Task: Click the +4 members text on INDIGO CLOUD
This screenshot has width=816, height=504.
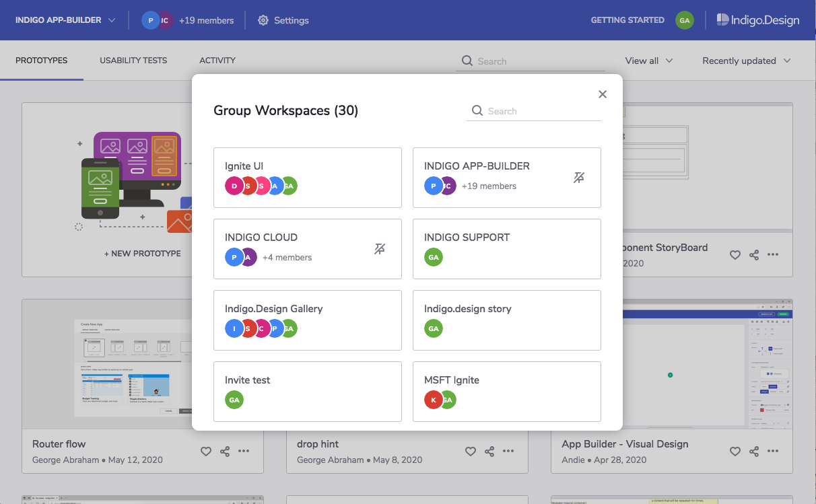Action: 287,258
